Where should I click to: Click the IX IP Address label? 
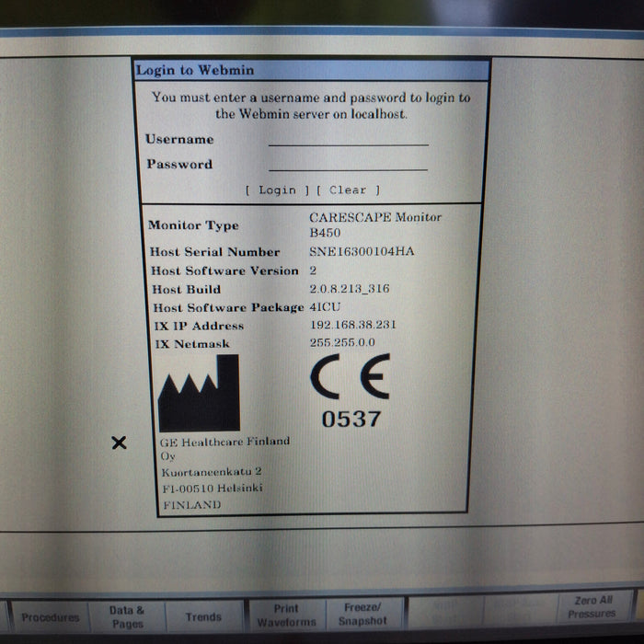point(199,326)
